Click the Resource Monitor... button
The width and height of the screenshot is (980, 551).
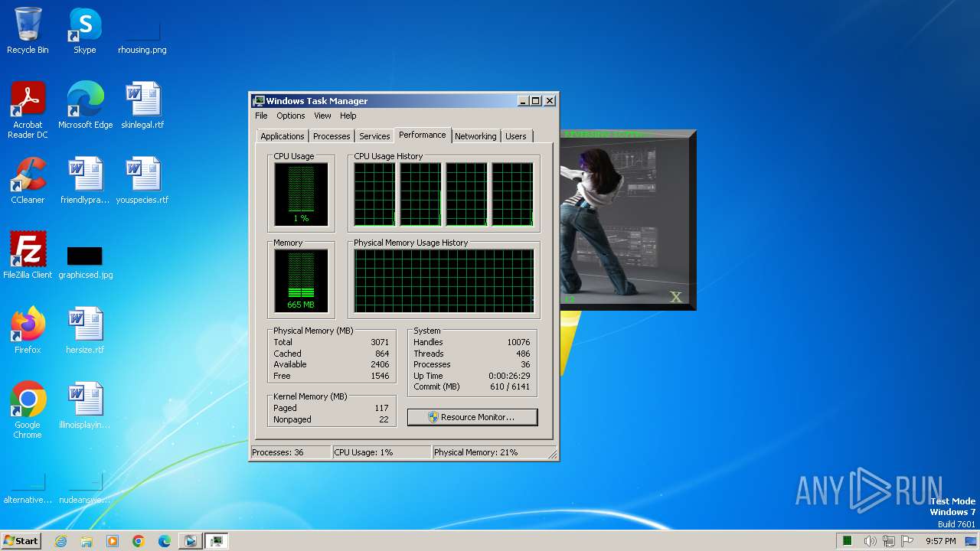472,417
